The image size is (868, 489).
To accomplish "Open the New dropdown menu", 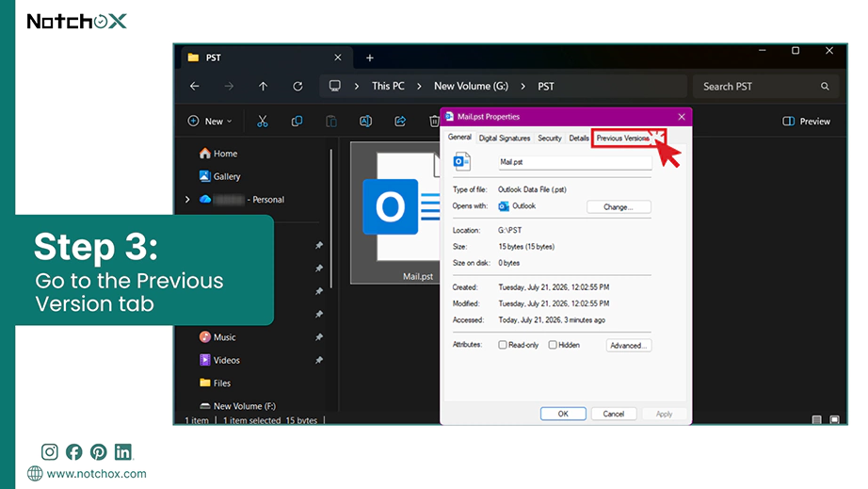I will tap(210, 122).
